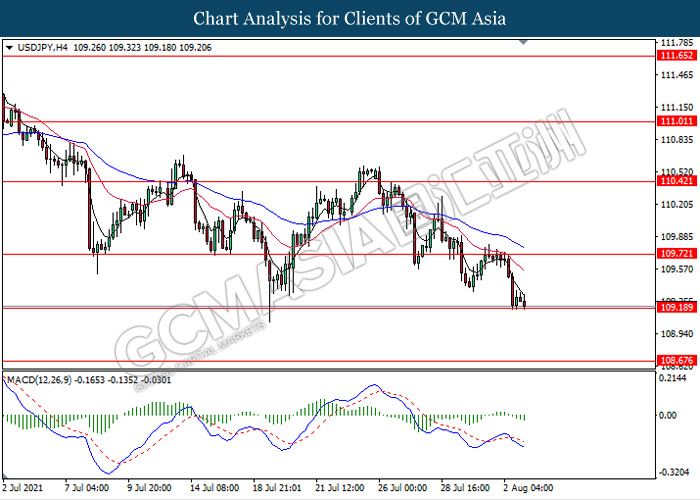The image size is (700, 500).
Task: Click the 109.721 red price level label
Action: click(677, 254)
